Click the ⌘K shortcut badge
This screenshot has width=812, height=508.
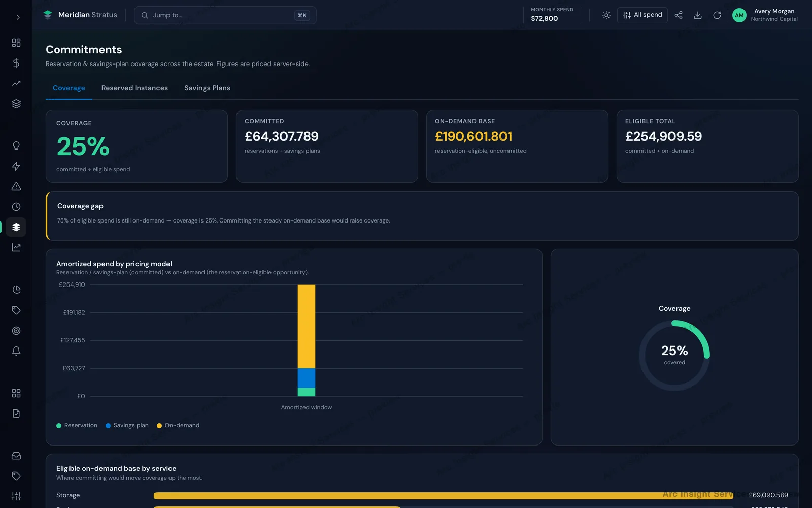pyautogui.click(x=302, y=15)
